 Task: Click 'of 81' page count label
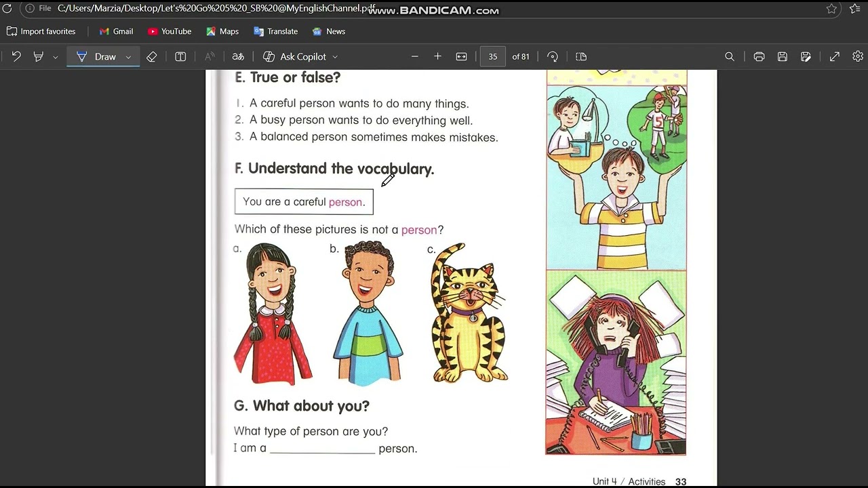(x=521, y=57)
